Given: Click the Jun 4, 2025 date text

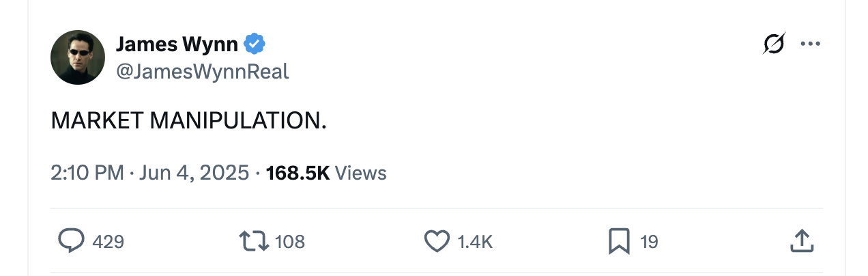Looking at the screenshot, I should coord(194,173).
